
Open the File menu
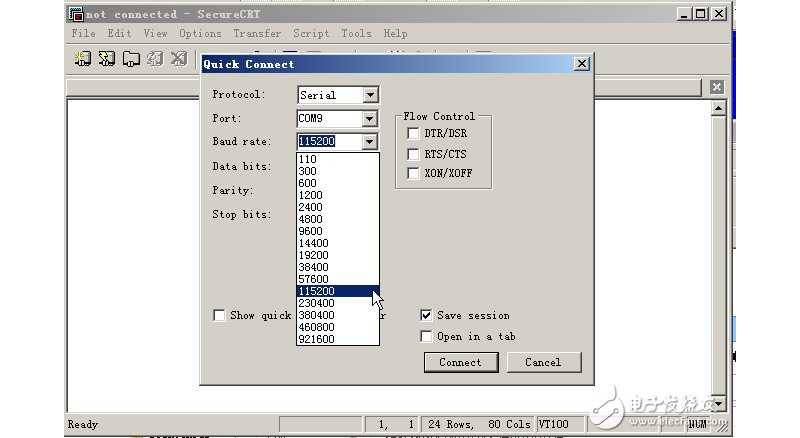click(84, 33)
